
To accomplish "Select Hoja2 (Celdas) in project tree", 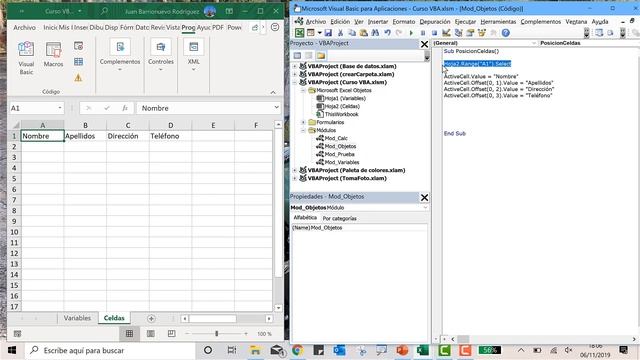I will (342, 106).
